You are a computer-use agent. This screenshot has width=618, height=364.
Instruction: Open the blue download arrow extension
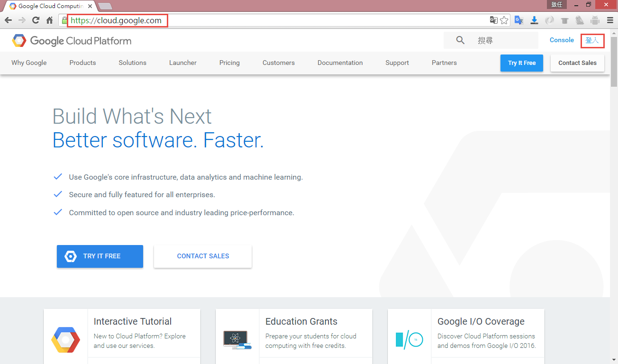pyautogui.click(x=534, y=20)
